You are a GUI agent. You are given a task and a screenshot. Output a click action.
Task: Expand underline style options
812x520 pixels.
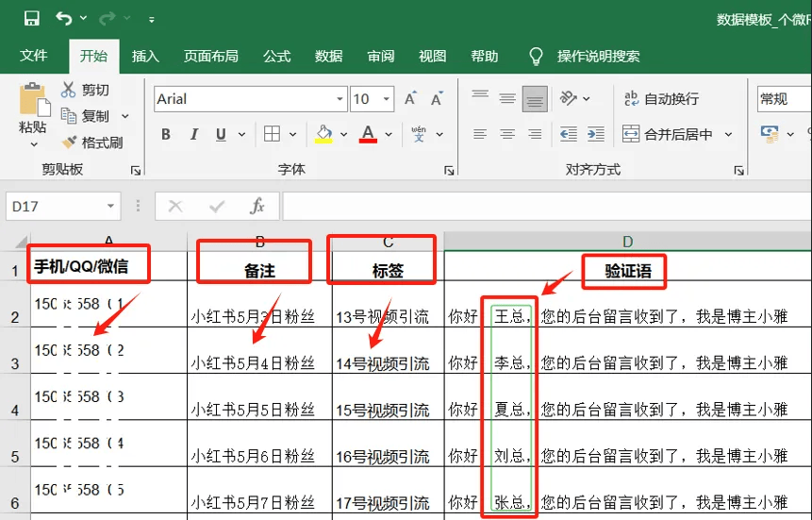[241, 135]
